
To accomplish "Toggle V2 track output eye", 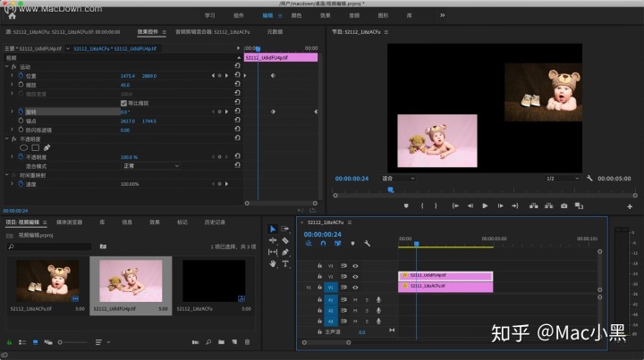I will point(355,277).
